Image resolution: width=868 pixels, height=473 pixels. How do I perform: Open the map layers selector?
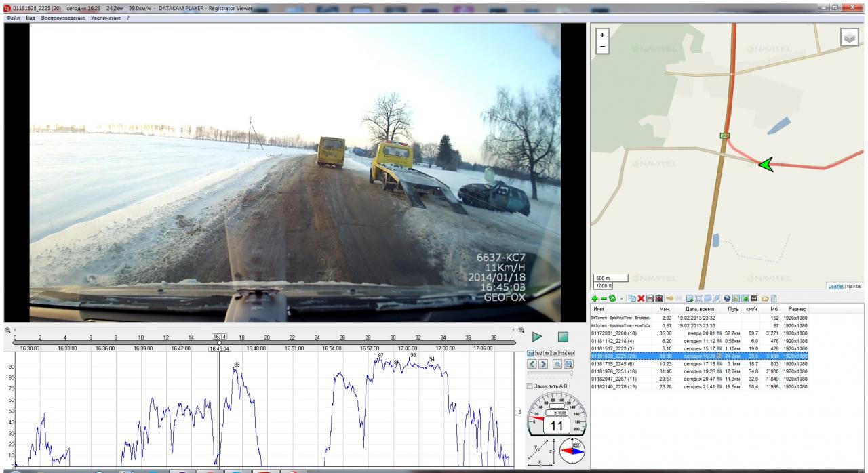(x=849, y=38)
